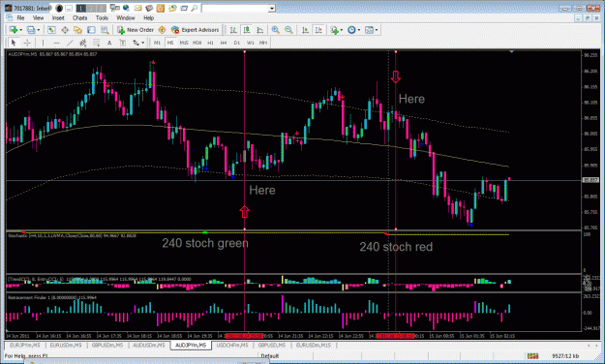605x364 pixels.
Task: Expand the Templates dropdown arrow
Action: click(377, 30)
